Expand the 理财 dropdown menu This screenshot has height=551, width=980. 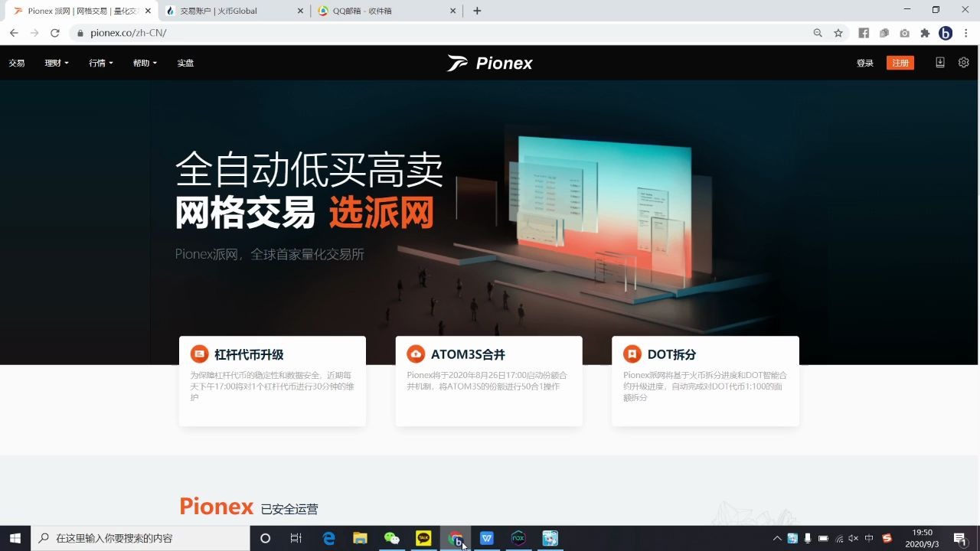pos(57,63)
